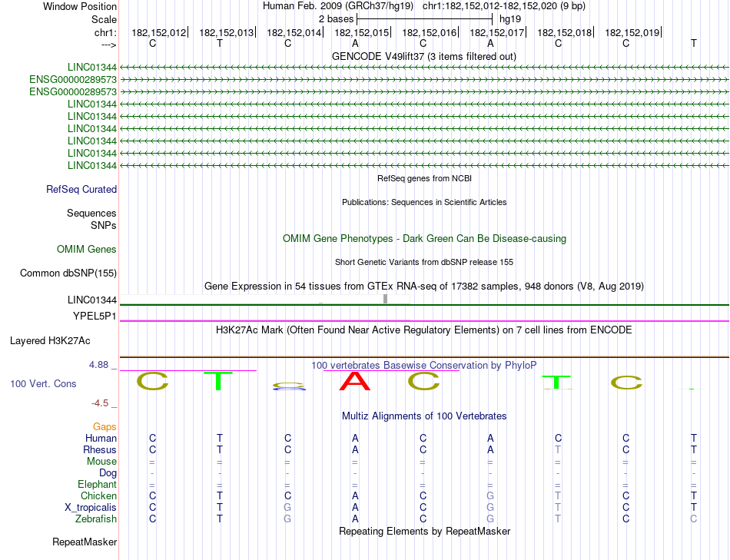Click the 4.88 PhyloP maximum value
Screen dimensions: 730x560
(x=98, y=364)
